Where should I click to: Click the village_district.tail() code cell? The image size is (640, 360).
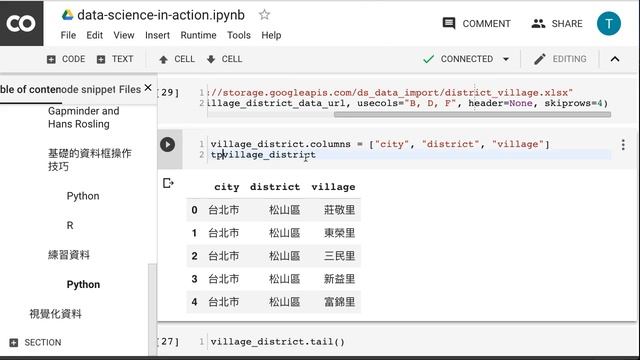(278, 342)
